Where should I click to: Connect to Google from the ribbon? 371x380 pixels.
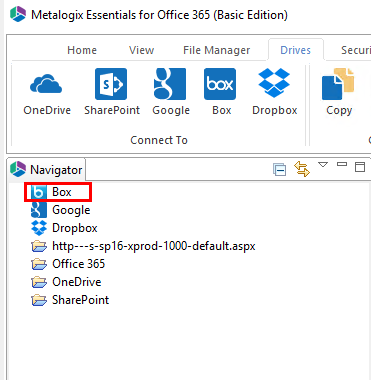pyautogui.click(x=171, y=92)
